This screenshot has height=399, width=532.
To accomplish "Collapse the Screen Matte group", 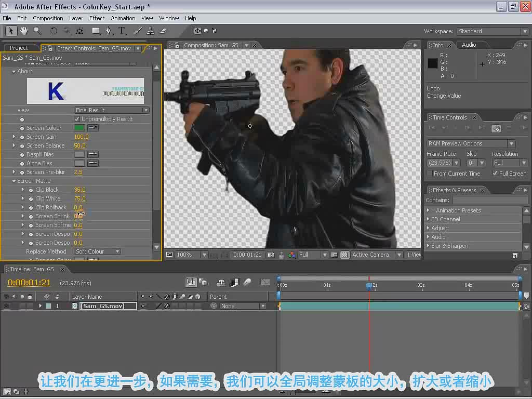I will pyautogui.click(x=14, y=181).
